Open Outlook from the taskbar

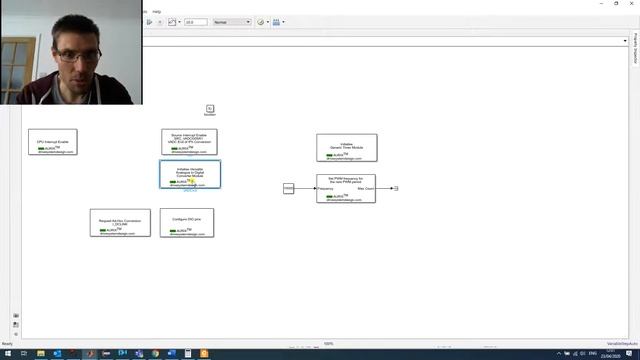pos(57,353)
